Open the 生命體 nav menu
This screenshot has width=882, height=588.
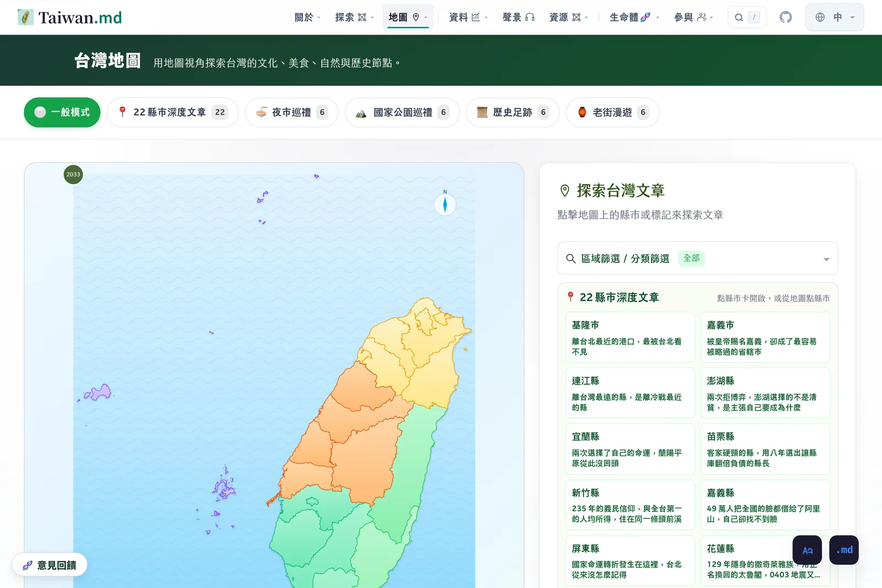[634, 17]
